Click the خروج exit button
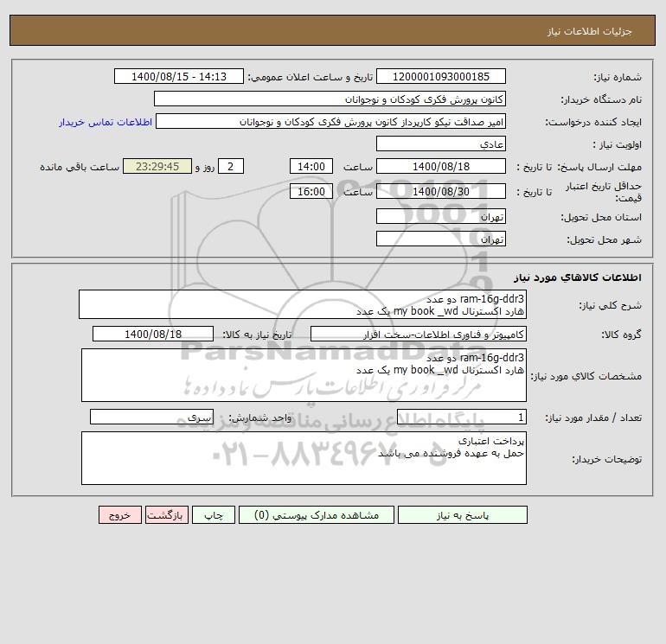The height and width of the screenshot is (644, 666). click(x=119, y=515)
